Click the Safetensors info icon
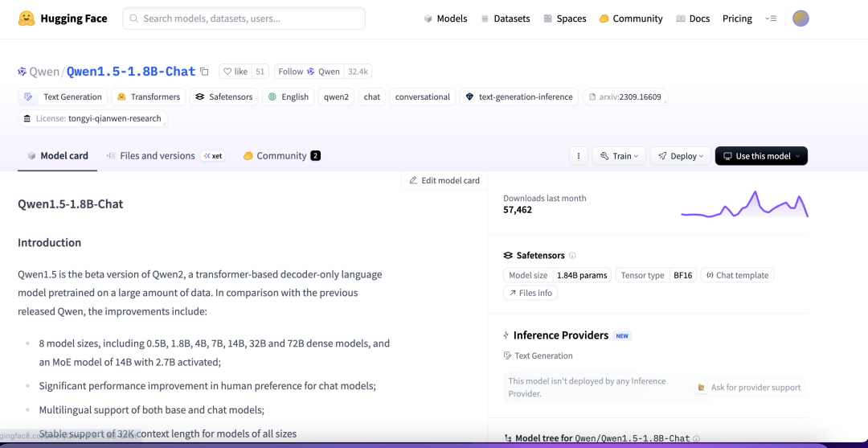This screenshot has height=448, width=868. point(572,255)
